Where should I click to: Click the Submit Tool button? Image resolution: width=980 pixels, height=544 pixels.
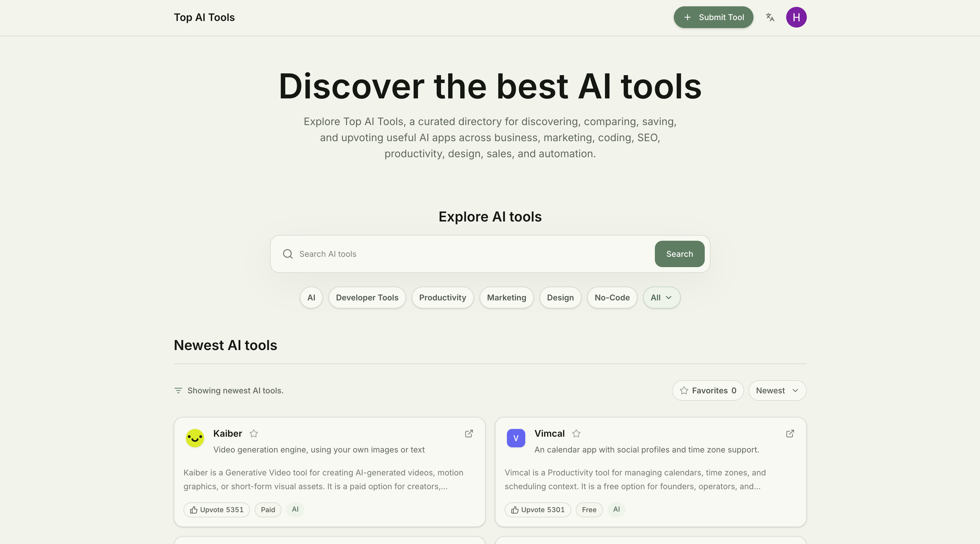713,17
